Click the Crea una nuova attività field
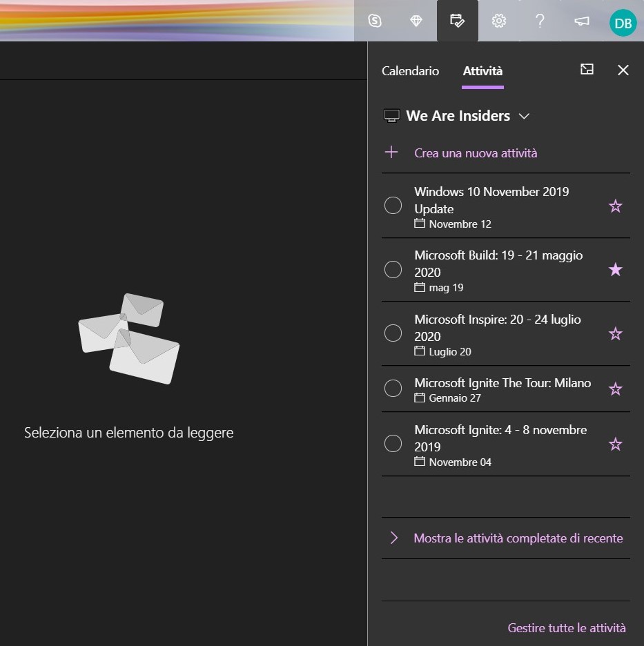Viewport: 644px width, 646px height. click(x=476, y=153)
